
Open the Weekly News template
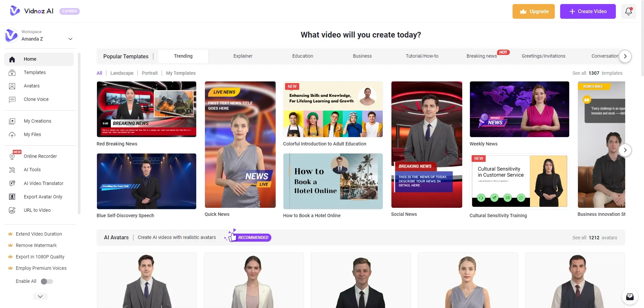[519, 109]
